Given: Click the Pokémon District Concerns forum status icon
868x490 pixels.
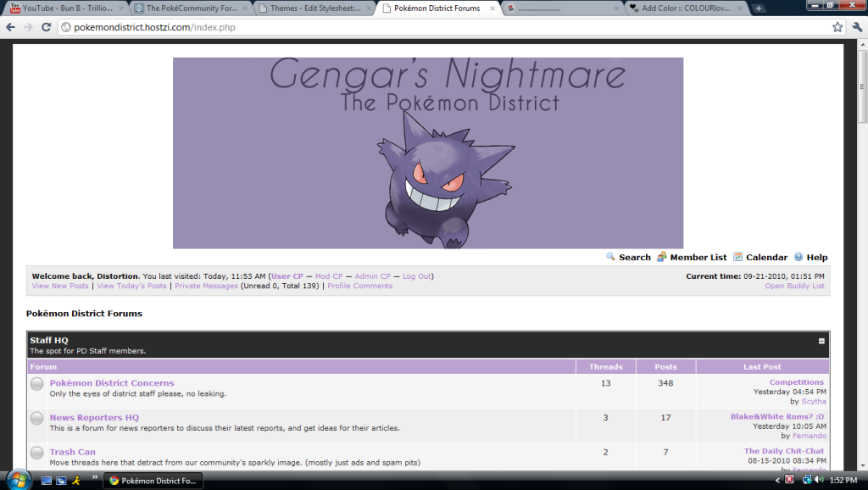Looking at the screenshot, I should 37,384.
